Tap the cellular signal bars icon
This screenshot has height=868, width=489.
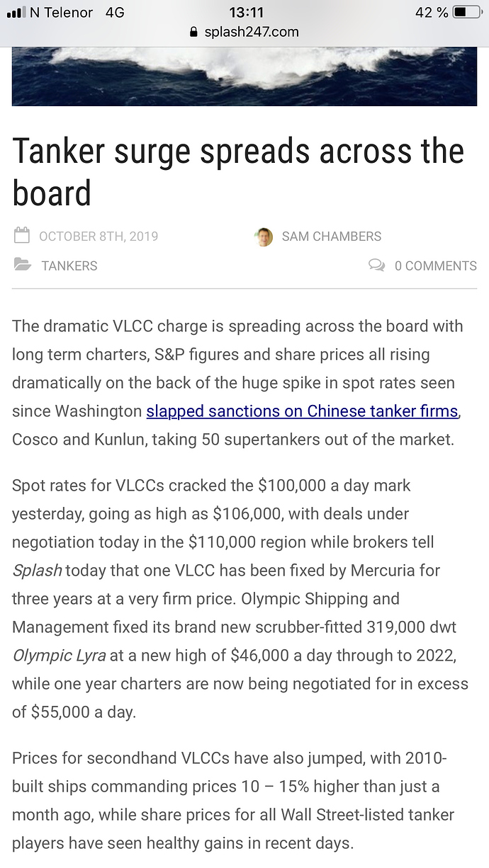(x=14, y=13)
